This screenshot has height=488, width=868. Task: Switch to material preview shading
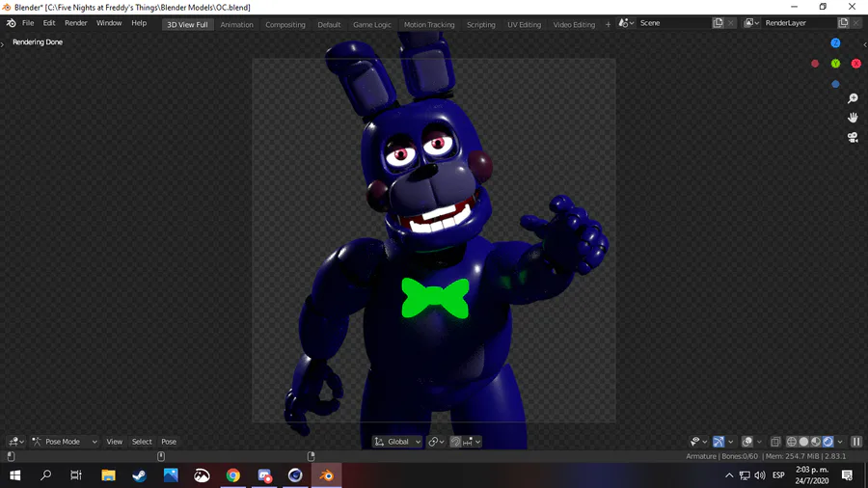tap(816, 442)
